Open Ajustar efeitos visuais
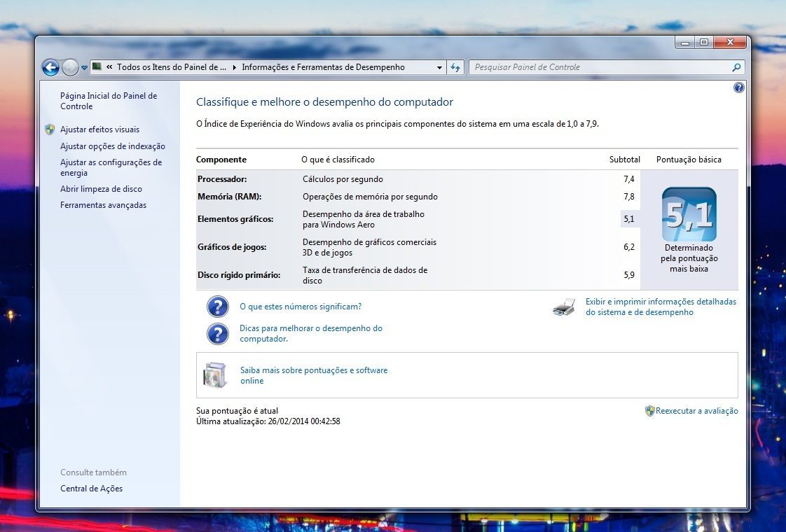Screen dimensions: 786x532 click(99, 129)
